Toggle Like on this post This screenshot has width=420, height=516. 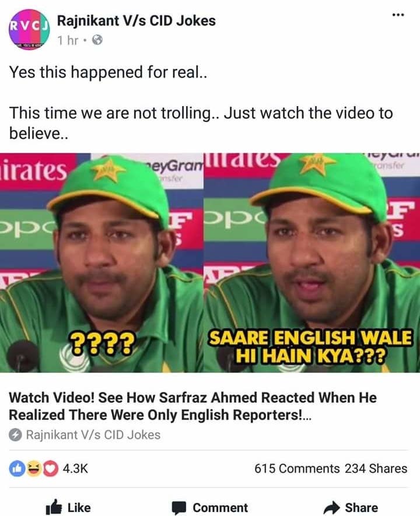pos(68,507)
